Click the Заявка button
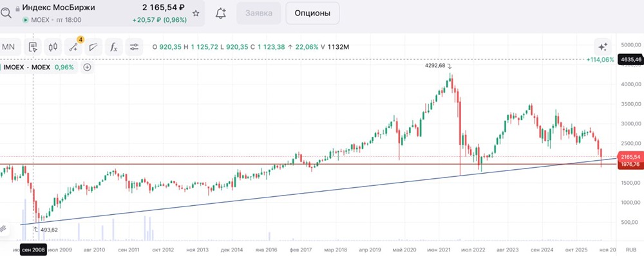 259,13
